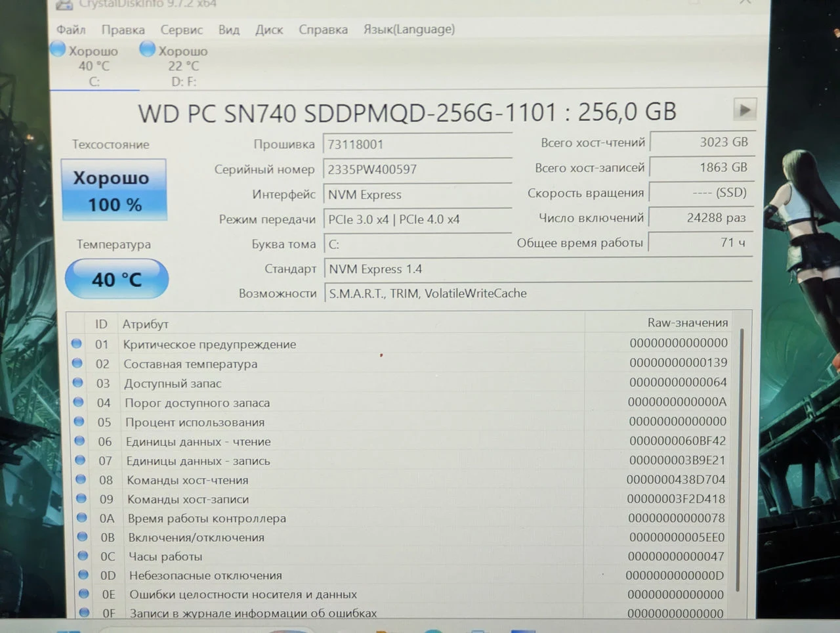
Task: Select the Порог доступного запаса attribute text
Action: 198,403
